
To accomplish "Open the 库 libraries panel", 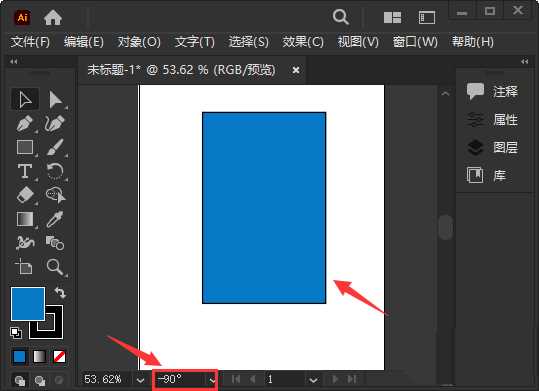I will pos(486,175).
